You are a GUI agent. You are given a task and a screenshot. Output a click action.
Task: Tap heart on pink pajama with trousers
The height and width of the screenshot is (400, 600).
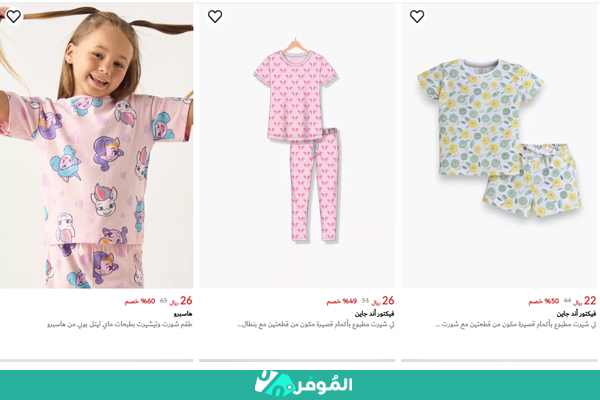point(215,16)
